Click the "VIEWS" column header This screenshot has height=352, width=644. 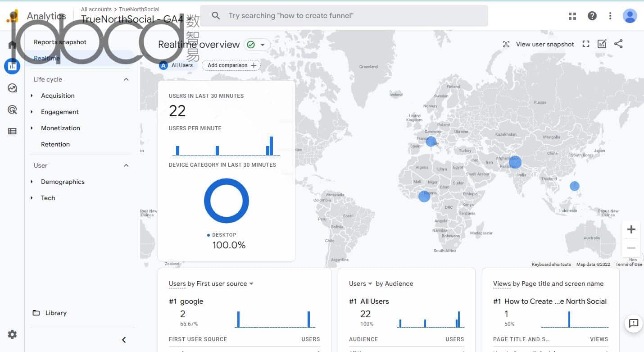(599, 339)
